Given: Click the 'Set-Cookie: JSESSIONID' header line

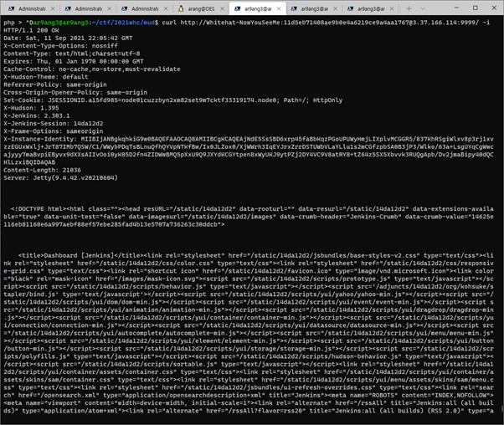Looking at the screenshot, I should click(173, 100).
